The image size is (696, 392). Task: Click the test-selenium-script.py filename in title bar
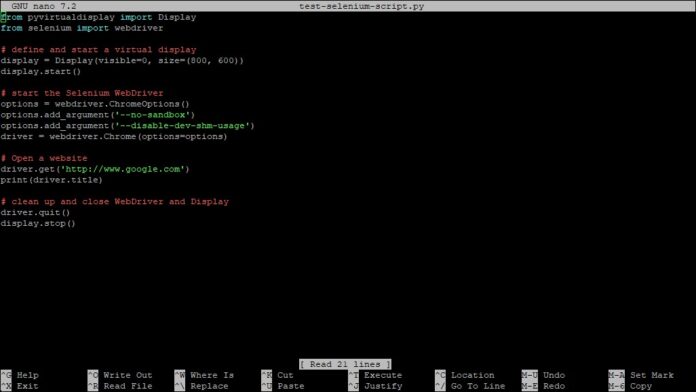tap(361, 6)
